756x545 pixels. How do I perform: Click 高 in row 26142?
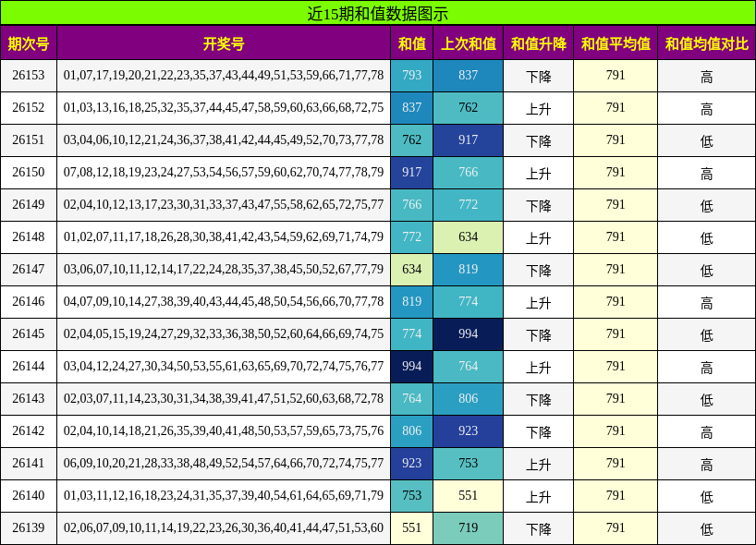pyautogui.click(x=707, y=431)
